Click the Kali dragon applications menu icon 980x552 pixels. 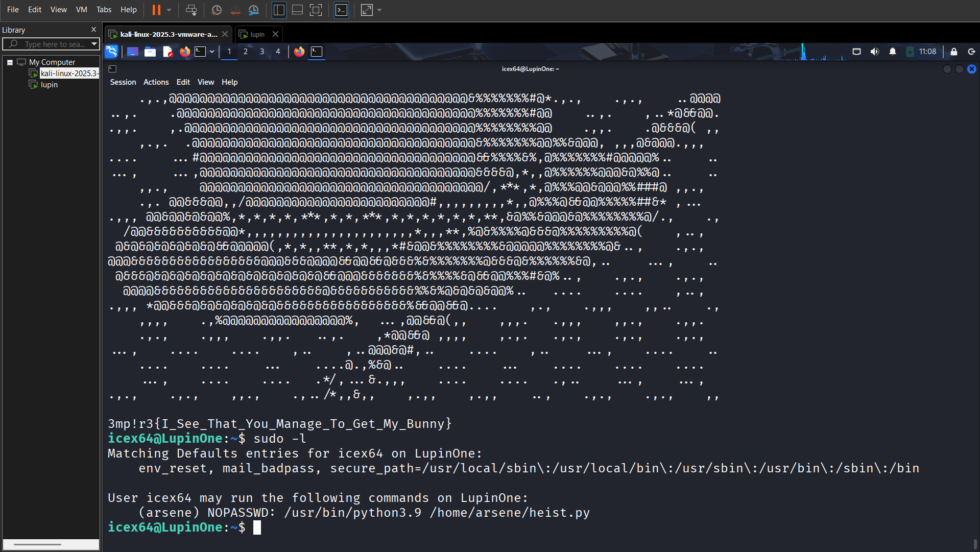111,52
